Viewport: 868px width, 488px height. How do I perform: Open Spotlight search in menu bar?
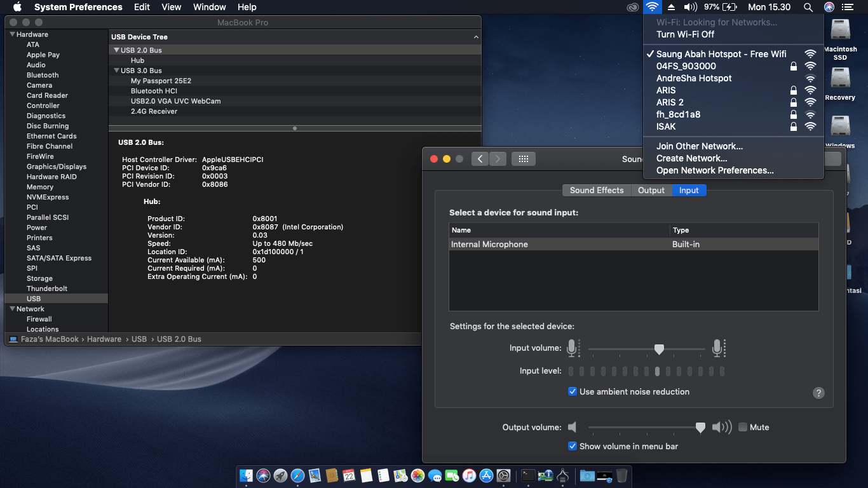coord(808,7)
